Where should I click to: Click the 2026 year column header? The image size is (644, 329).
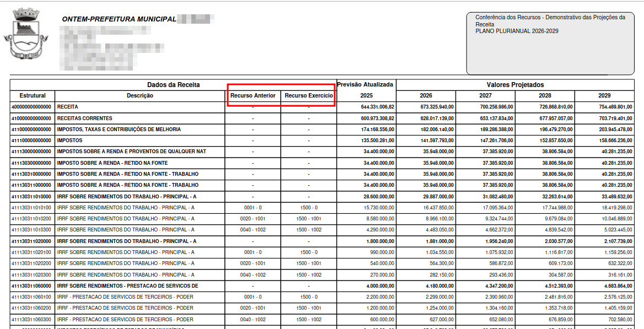pos(426,96)
